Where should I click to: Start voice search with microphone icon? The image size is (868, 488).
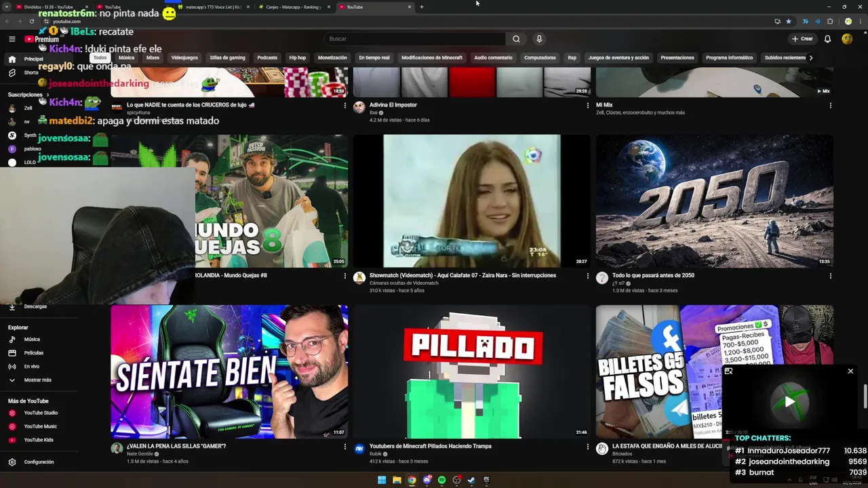click(x=539, y=39)
